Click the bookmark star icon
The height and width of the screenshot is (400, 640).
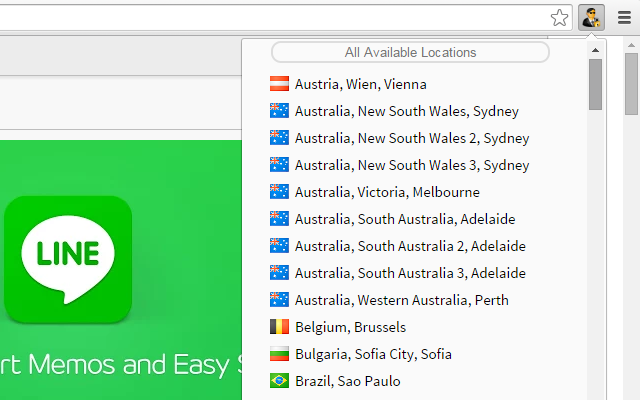click(559, 18)
